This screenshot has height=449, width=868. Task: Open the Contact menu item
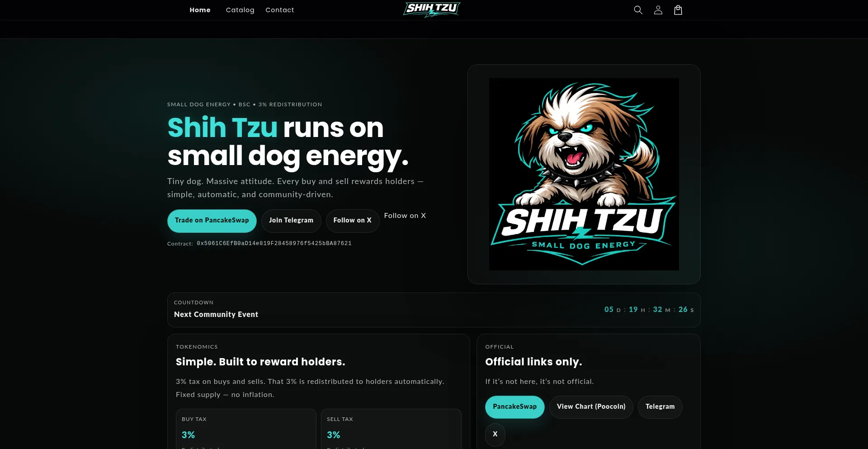280,10
